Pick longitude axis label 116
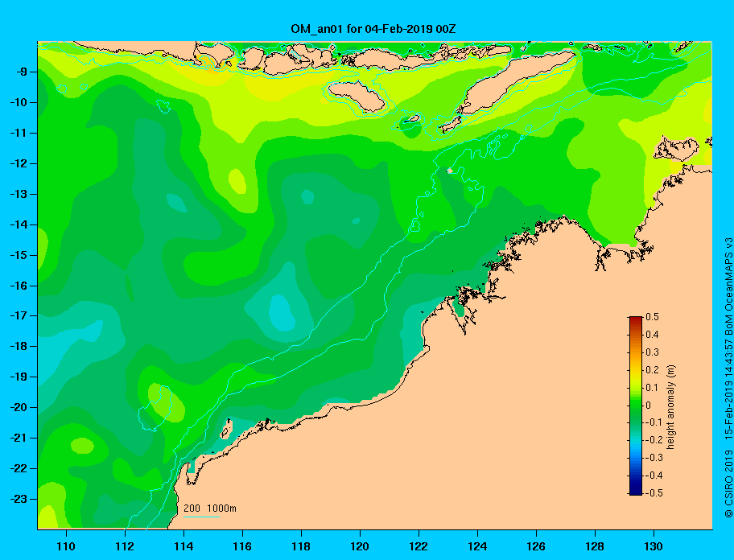Image resolution: width=734 pixels, height=560 pixels. (x=242, y=546)
